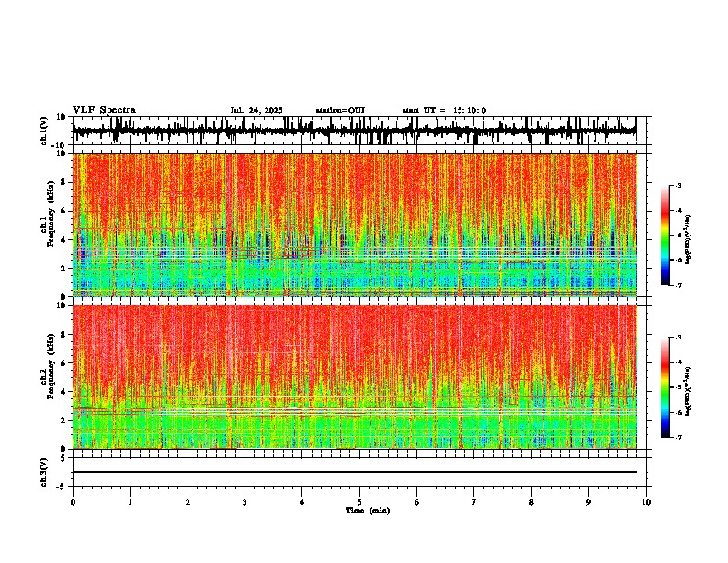
Task: Select the "start UT = 15:10:0" text
Action: (x=444, y=110)
